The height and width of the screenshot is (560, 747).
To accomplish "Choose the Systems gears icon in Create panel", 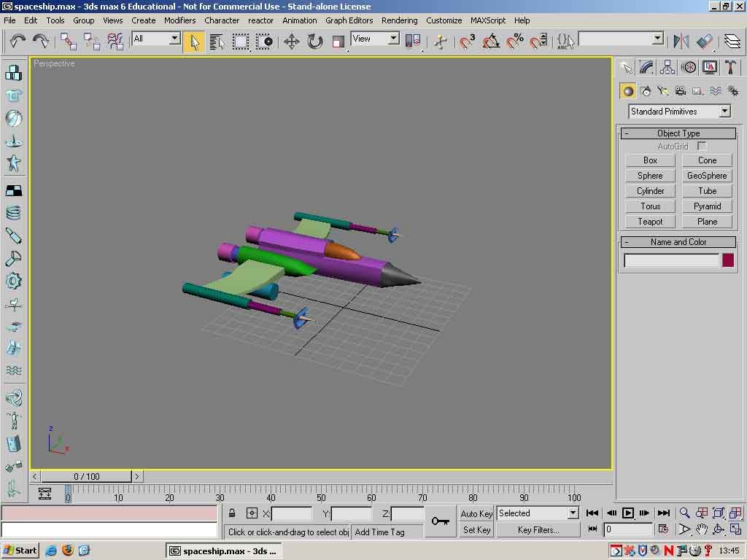I will click(x=733, y=91).
